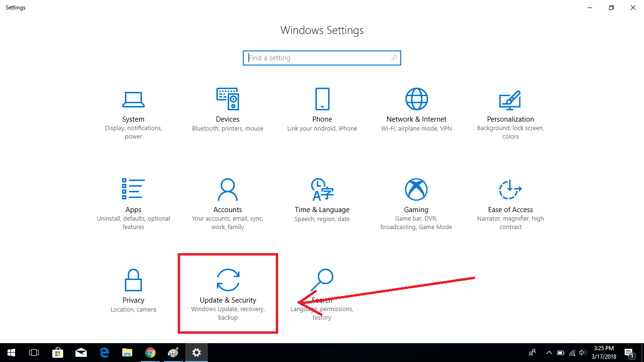
Task: Click the Settings gear taskbar button
Action: click(x=197, y=353)
